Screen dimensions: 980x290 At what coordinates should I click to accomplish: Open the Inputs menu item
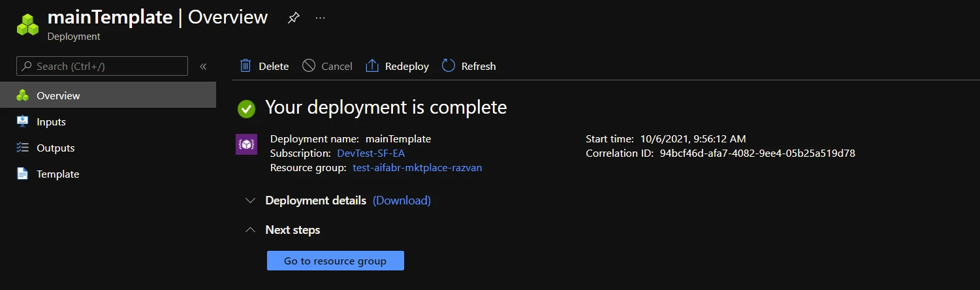(108, 121)
